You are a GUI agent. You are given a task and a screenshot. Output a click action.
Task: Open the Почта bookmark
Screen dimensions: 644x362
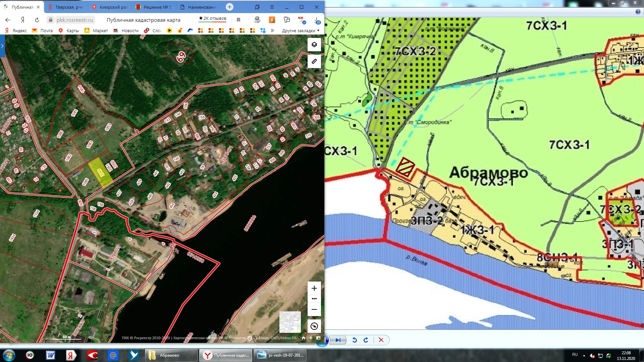pyautogui.click(x=43, y=31)
